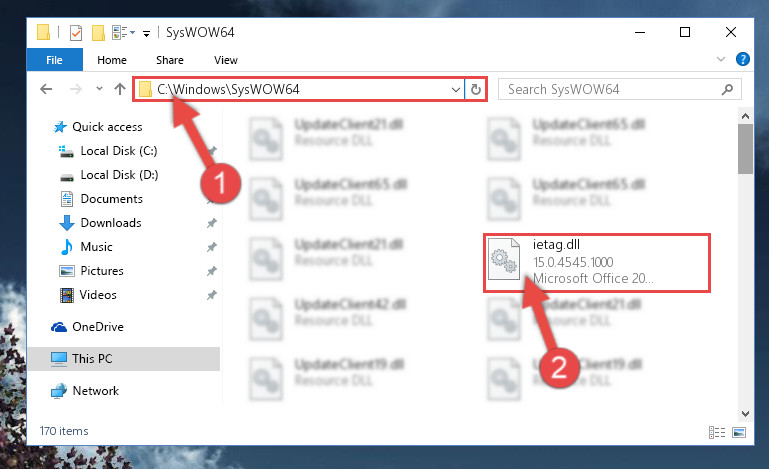Click the New folder icon in quick toolbar
This screenshot has height=469, width=769.
(98, 33)
